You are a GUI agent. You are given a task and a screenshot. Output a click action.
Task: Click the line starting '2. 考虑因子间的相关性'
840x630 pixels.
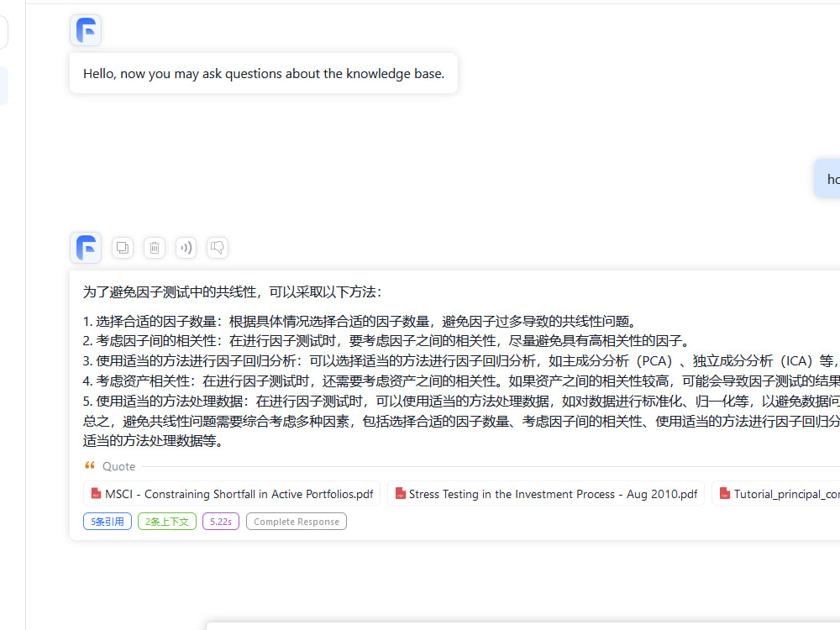pos(387,341)
